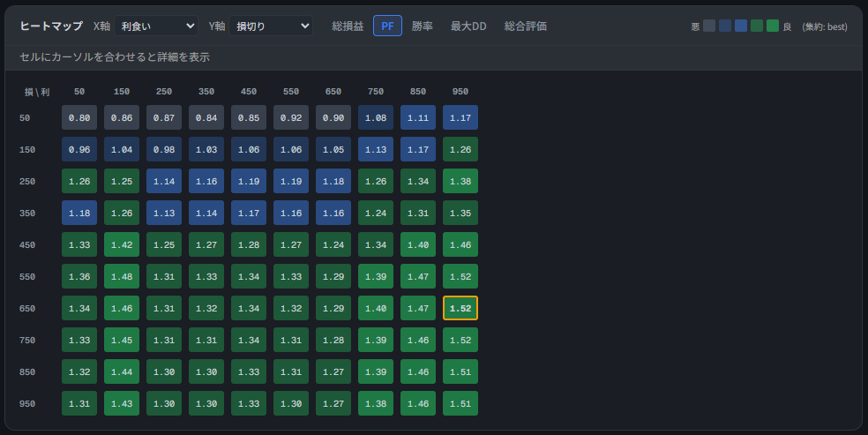Select the 1.35 cell in row 350
The image size is (868, 435).
pyautogui.click(x=460, y=213)
